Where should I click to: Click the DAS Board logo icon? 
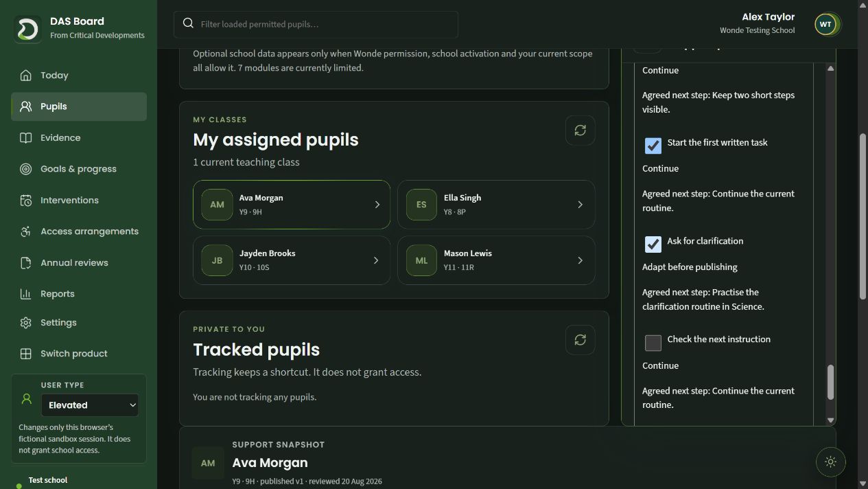pos(28,28)
